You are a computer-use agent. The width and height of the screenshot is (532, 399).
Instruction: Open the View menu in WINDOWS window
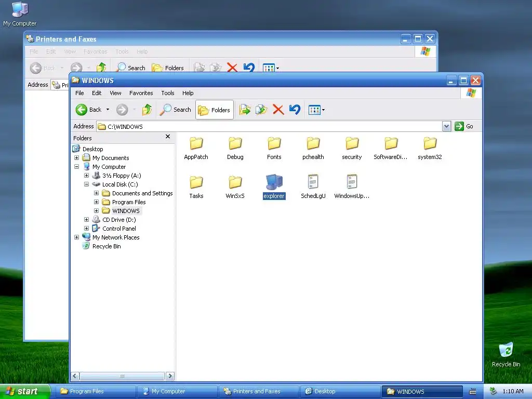tap(115, 93)
